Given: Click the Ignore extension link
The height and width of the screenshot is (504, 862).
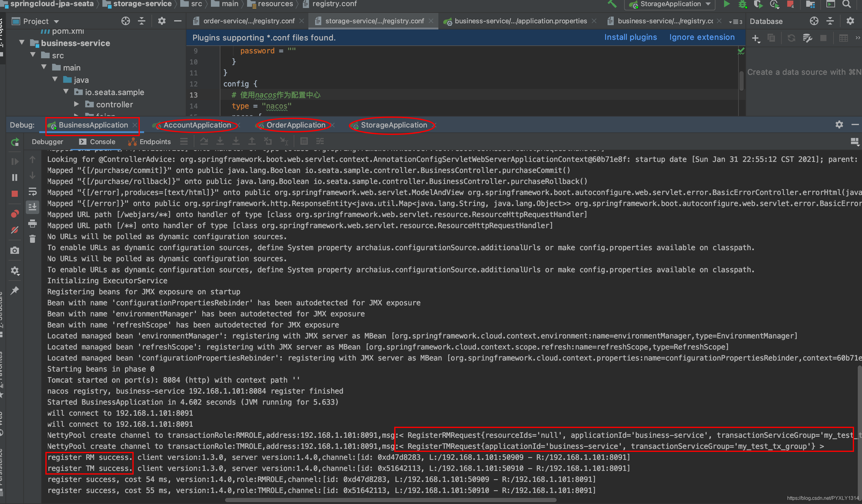Looking at the screenshot, I should (x=702, y=37).
